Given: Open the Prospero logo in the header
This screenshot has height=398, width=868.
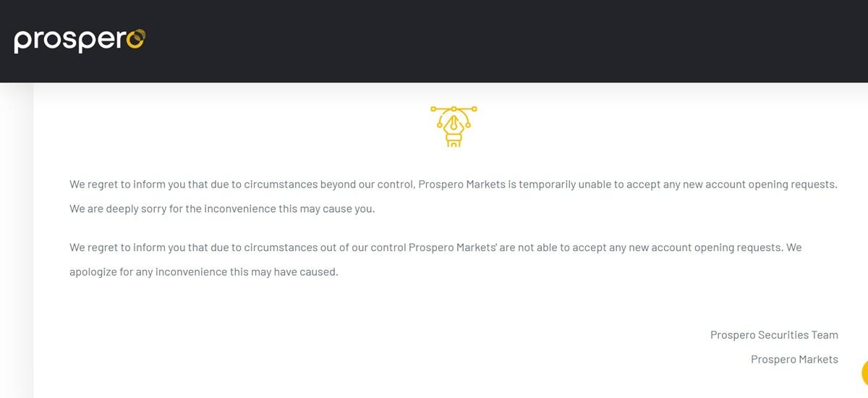Looking at the screenshot, I should coord(80,40).
